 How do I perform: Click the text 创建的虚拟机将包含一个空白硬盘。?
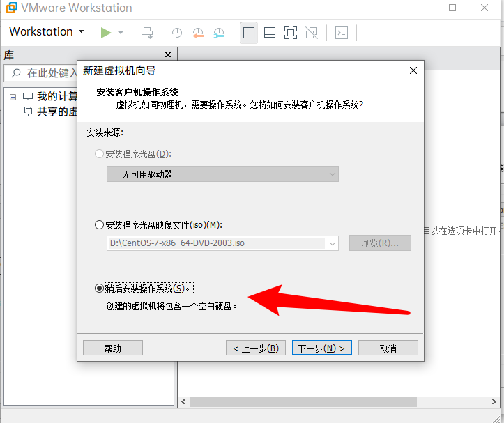point(171,306)
